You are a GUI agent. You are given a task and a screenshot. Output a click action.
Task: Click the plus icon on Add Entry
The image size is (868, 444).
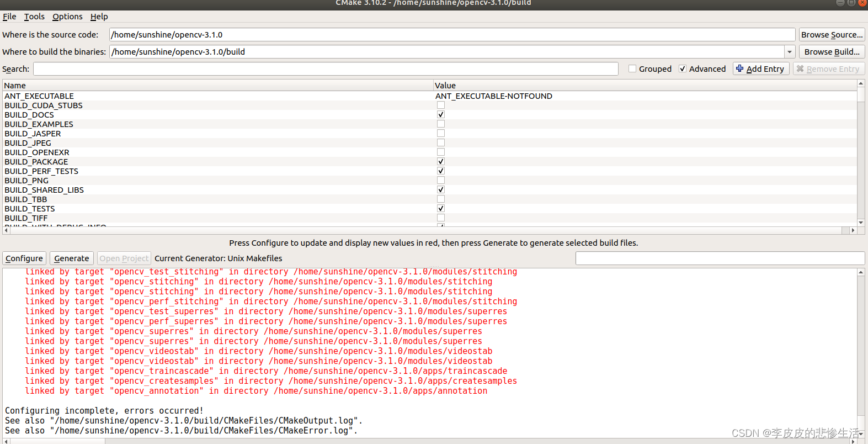[x=739, y=68]
